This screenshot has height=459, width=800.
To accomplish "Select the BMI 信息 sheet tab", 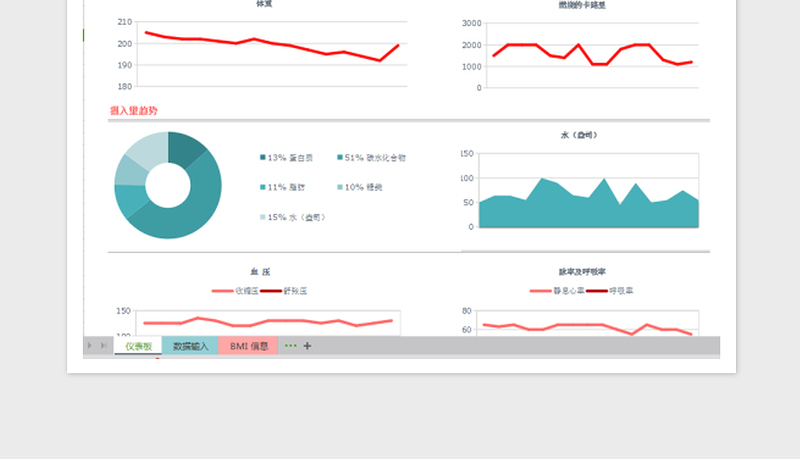I will pos(248,346).
